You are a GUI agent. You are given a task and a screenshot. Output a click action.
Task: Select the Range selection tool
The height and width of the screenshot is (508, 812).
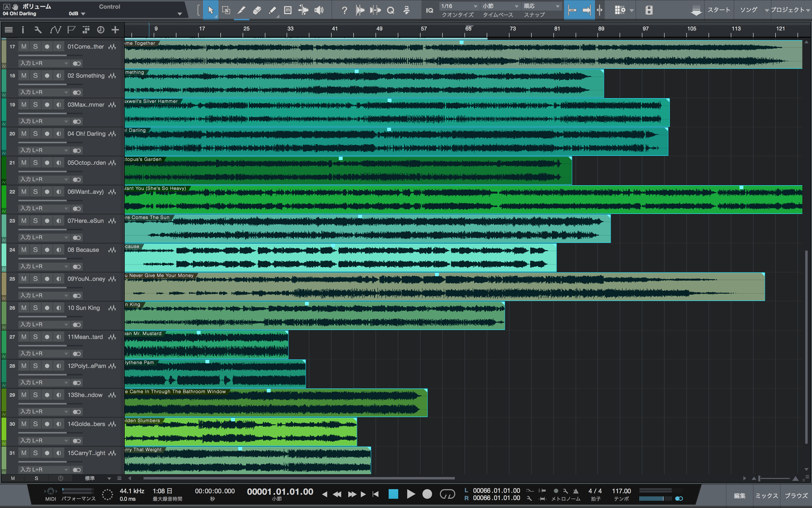pos(226,10)
